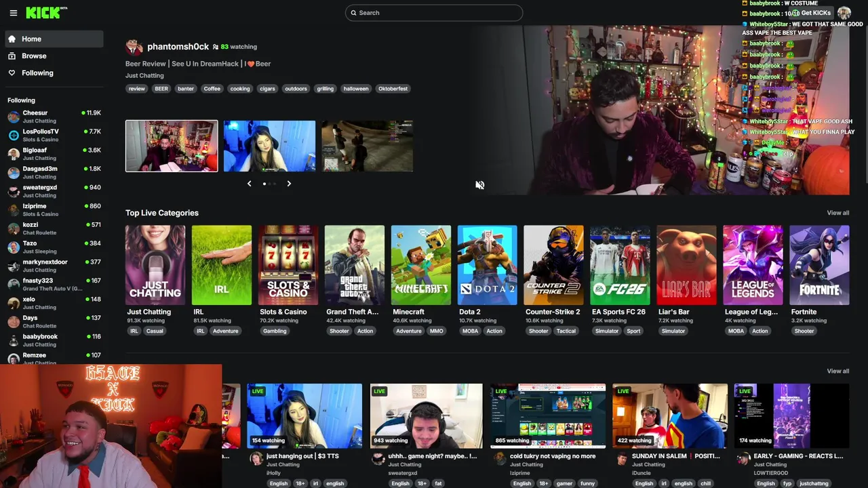Open kozzi in the Following list

click(x=54, y=228)
